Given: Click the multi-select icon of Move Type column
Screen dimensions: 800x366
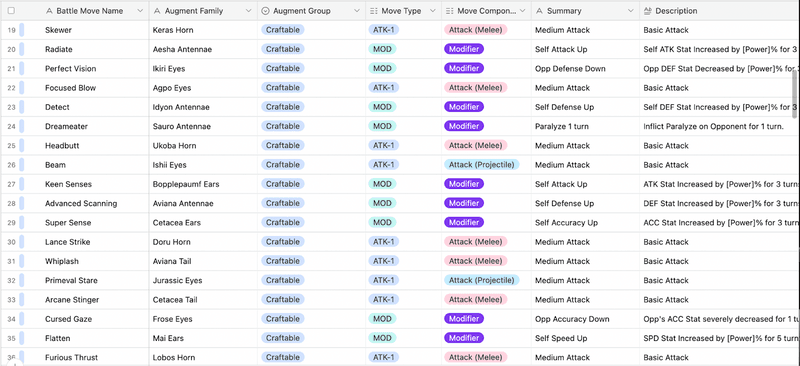Looking at the screenshot, I should pos(373,11).
